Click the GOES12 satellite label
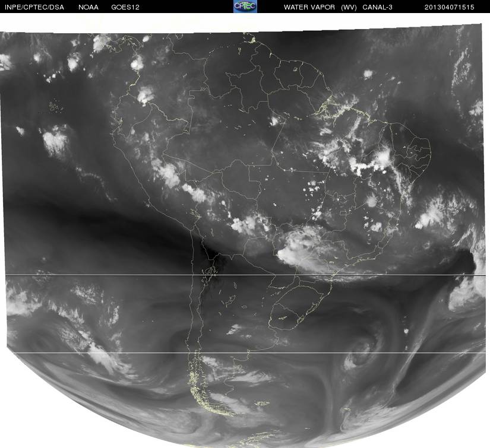This screenshot has width=490, height=448. pos(125,7)
